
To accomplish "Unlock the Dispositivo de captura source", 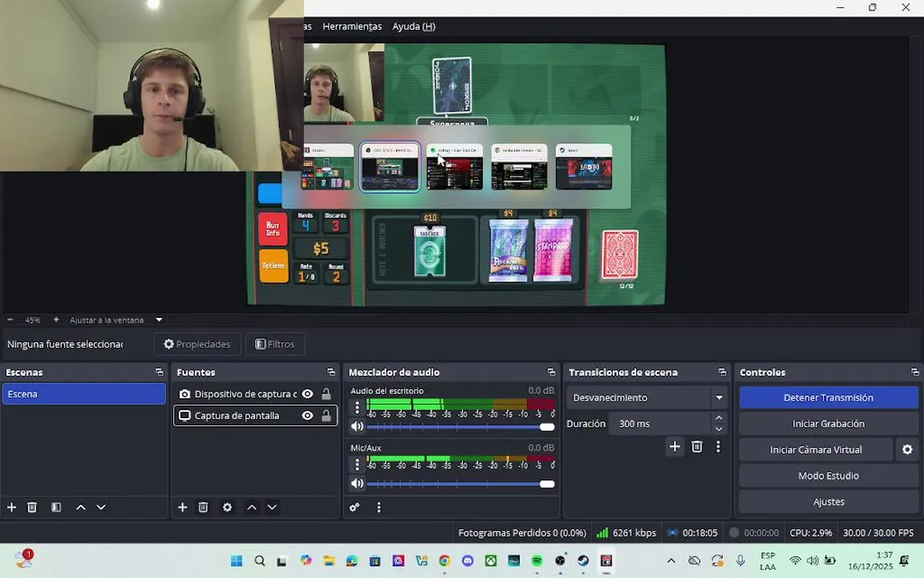I will point(326,394).
